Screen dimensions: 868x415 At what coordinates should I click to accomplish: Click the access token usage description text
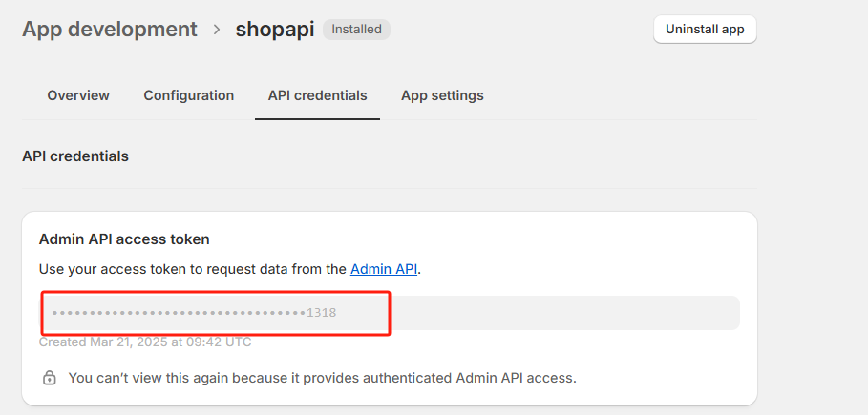coord(191,269)
